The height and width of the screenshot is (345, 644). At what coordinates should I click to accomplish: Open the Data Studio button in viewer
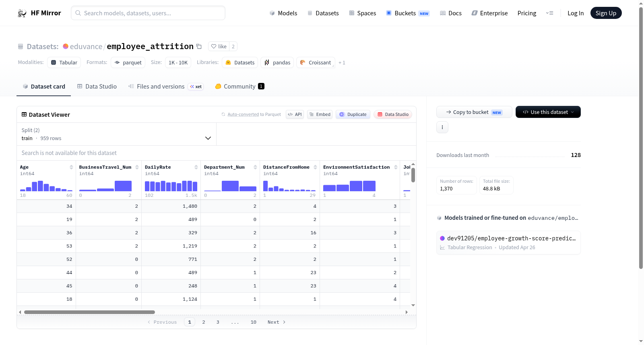pyautogui.click(x=393, y=114)
